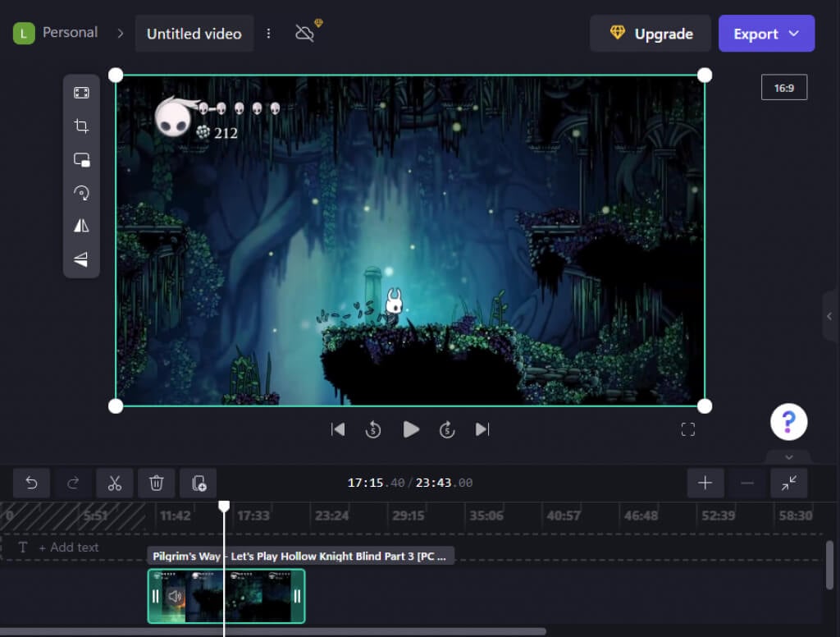Viewport: 840px width, 637px height.
Task: Jump to 46:48 on timeline ruler
Action: point(641,516)
